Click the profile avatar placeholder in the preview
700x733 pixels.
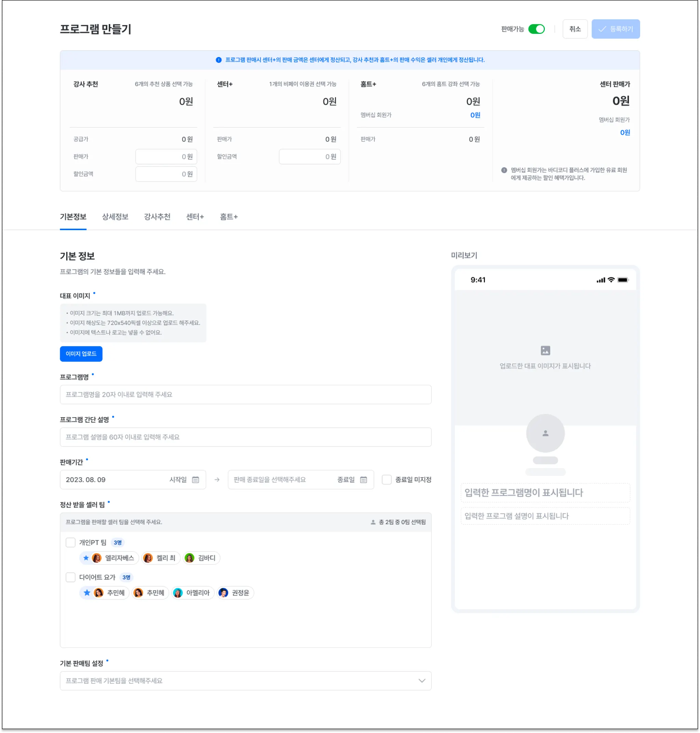coord(545,433)
